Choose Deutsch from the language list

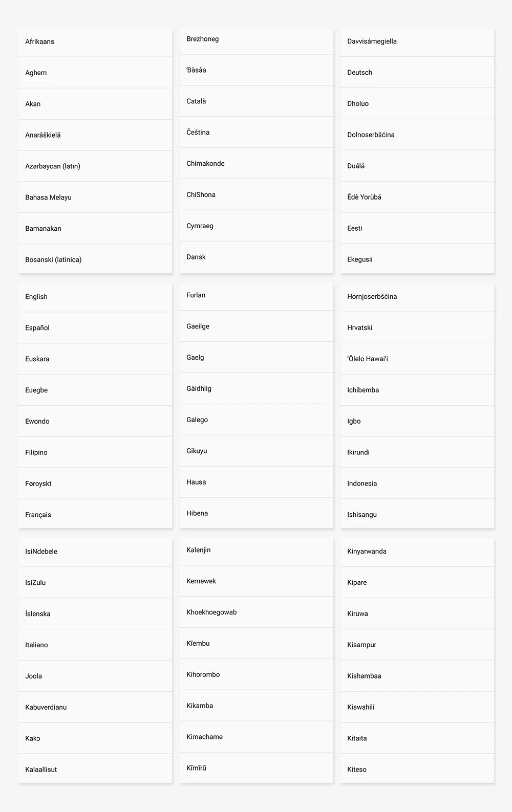(417, 72)
